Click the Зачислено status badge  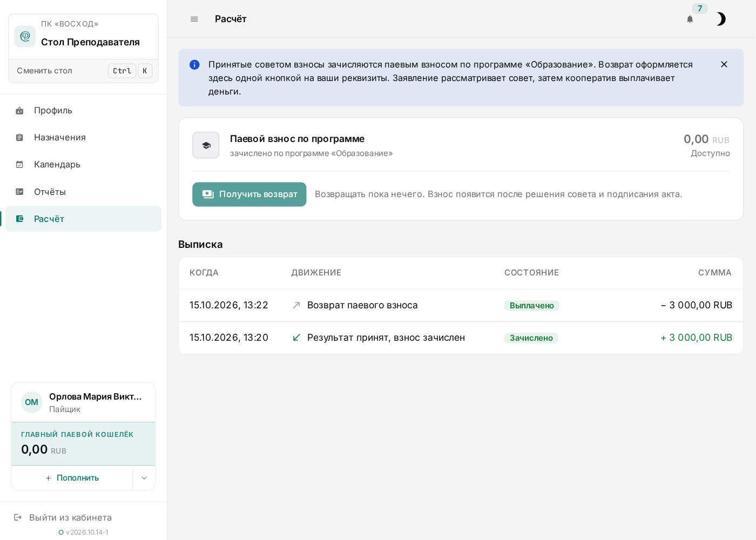click(531, 338)
